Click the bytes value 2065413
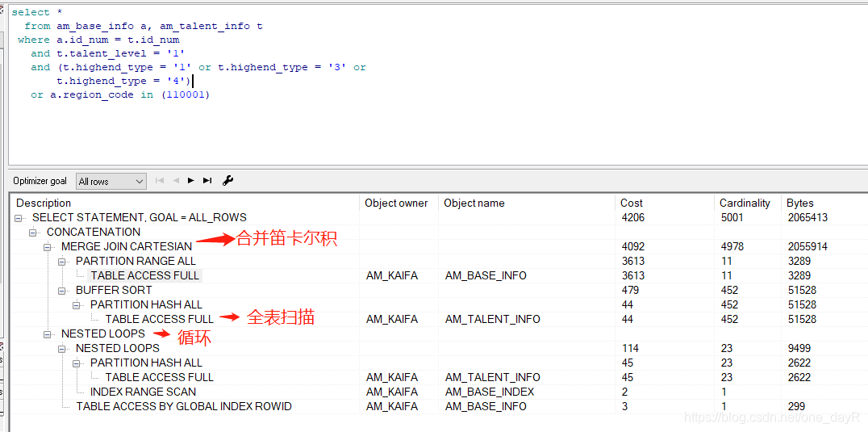The image size is (868, 432). point(807,218)
